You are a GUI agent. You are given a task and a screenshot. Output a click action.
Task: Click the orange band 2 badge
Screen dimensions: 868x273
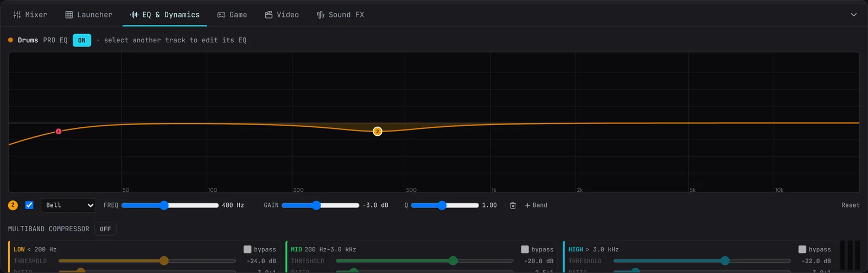pos(13,205)
